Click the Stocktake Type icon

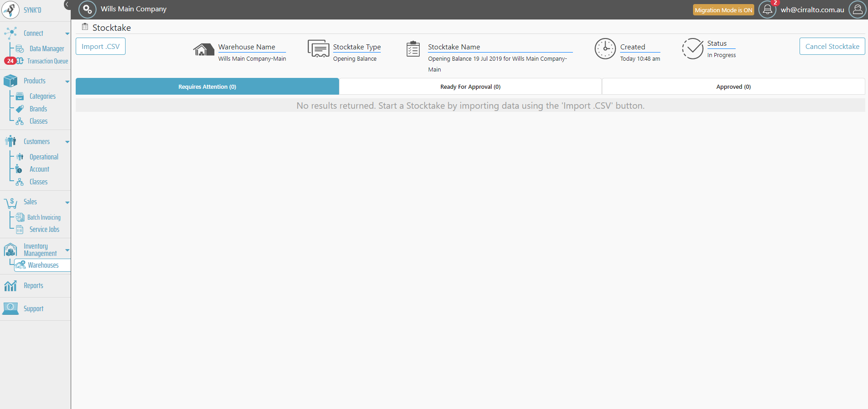click(x=319, y=48)
